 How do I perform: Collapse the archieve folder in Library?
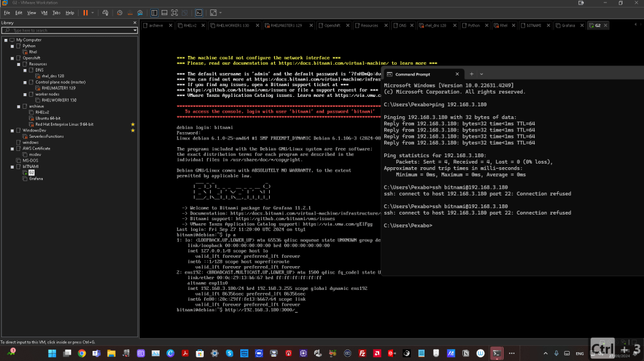pos(18,106)
